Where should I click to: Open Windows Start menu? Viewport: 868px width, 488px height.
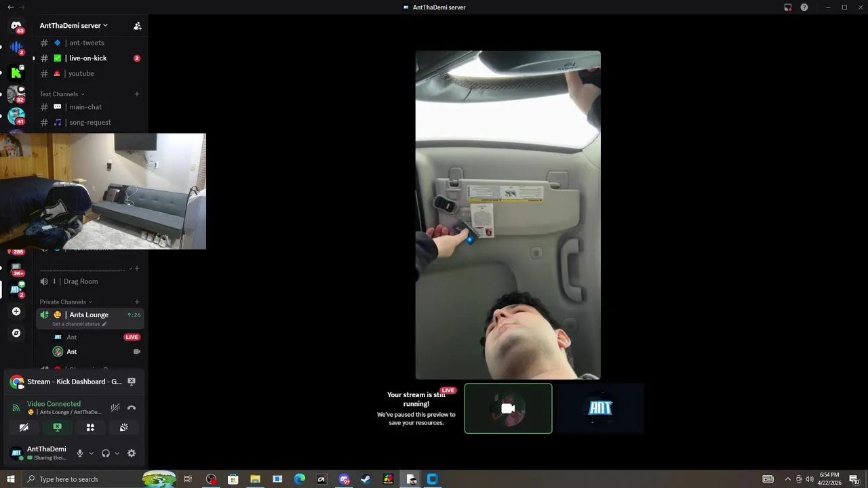(11, 479)
